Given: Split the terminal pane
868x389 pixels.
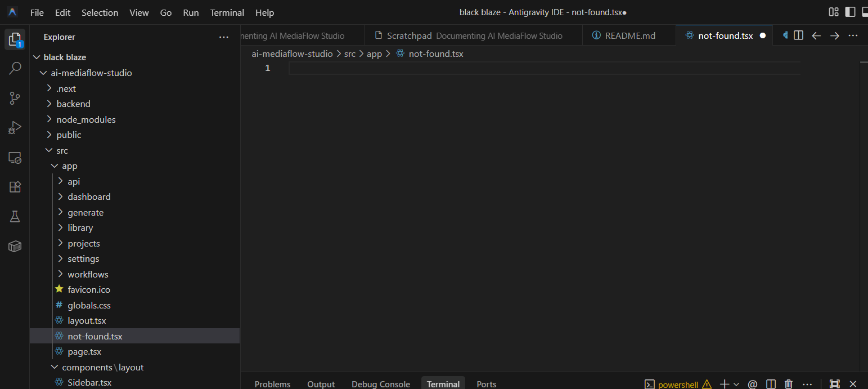Looking at the screenshot, I should [x=771, y=384].
